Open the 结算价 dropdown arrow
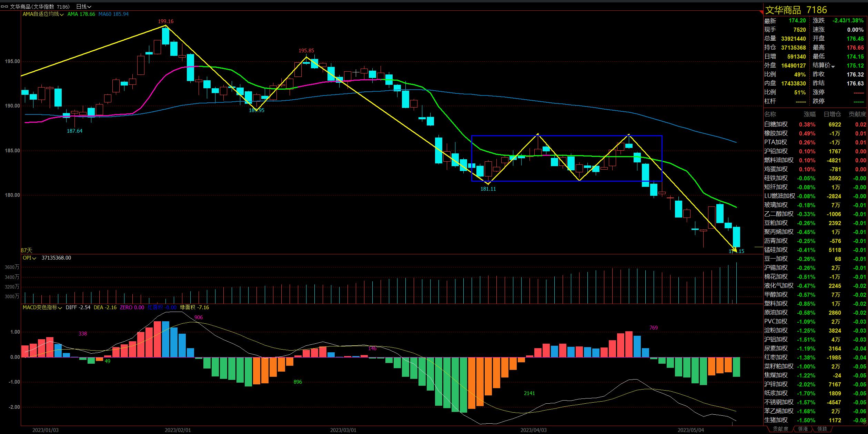This screenshot has height=434, width=868. [x=833, y=66]
